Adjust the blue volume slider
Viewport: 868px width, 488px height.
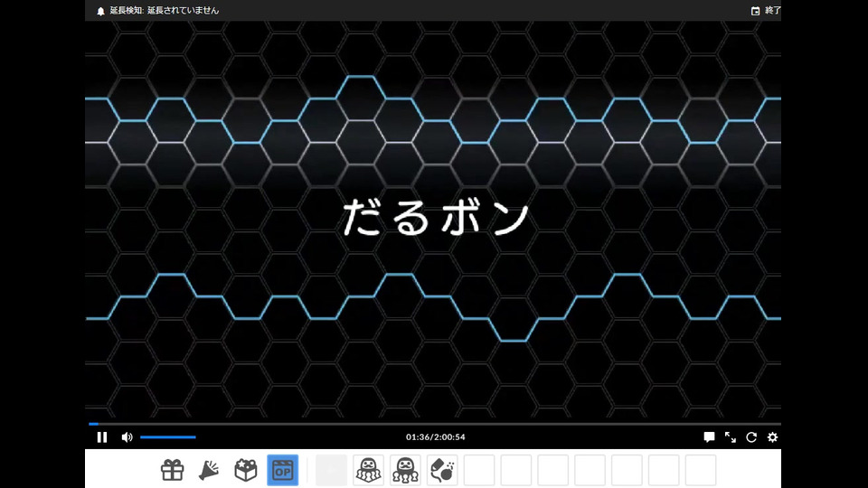[168, 437]
